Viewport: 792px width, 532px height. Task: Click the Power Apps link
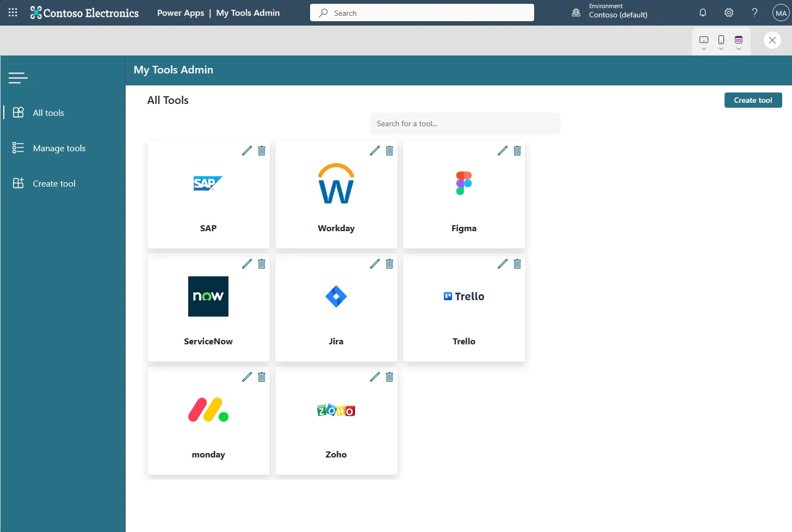point(181,13)
